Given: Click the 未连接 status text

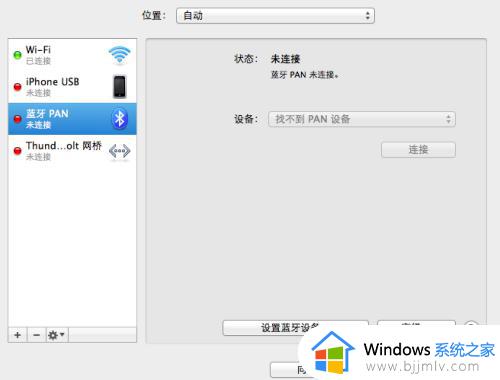Looking at the screenshot, I should click(285, 59).
